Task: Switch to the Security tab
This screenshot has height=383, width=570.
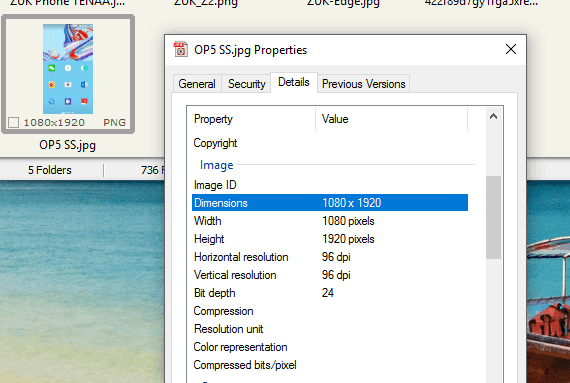Action: [246, 84]
